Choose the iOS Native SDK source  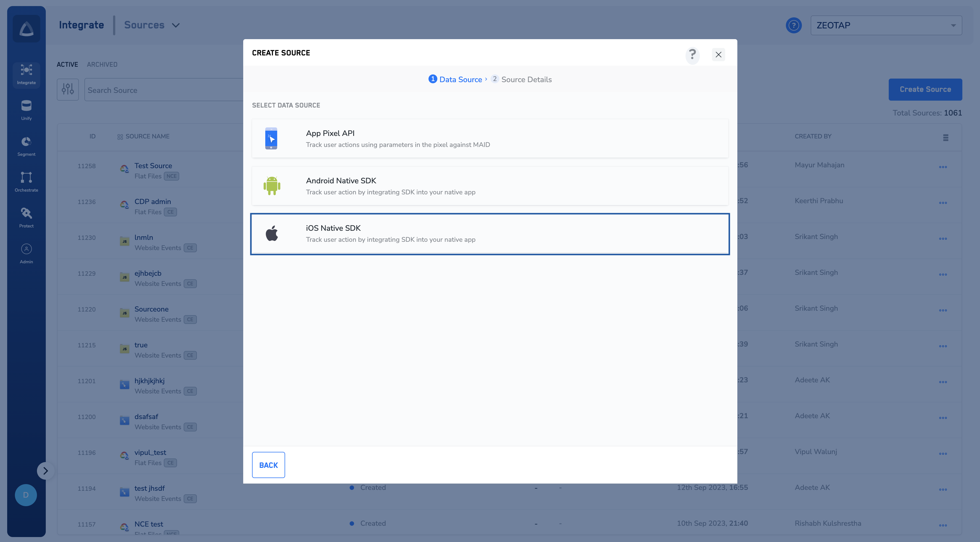click(x=490, y=234)
